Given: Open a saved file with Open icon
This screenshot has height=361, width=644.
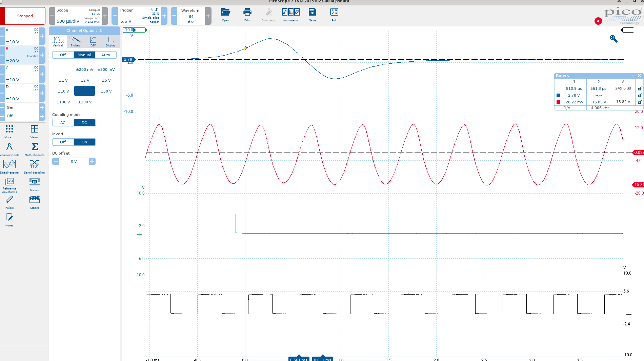Looking at the screenshot, I should pyautogui.click(x=225, y=15).
